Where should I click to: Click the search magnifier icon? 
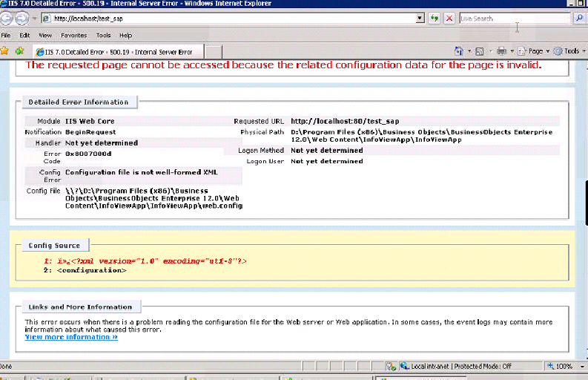580,18
